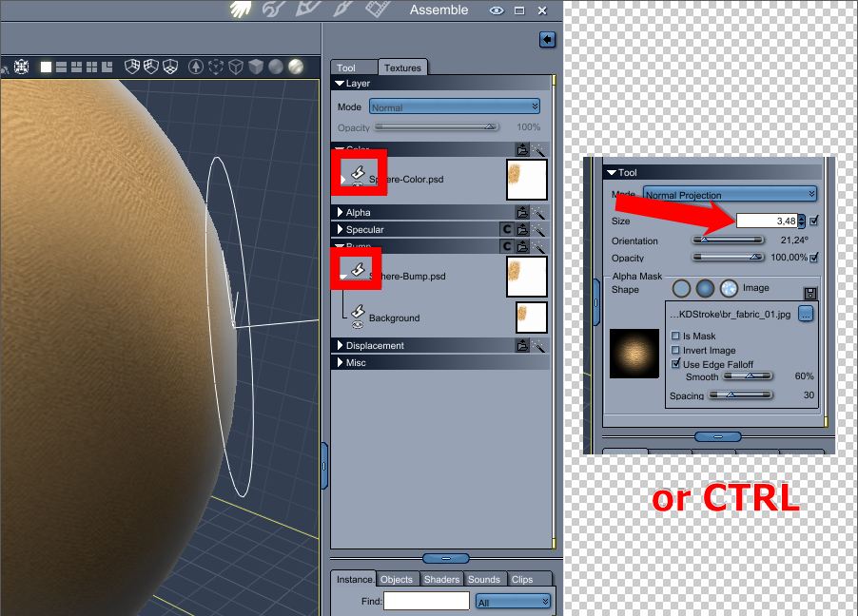Select the Background layer row
Image resolution: width=858 pixels, height=616 pixels.
tap(439, 318)
